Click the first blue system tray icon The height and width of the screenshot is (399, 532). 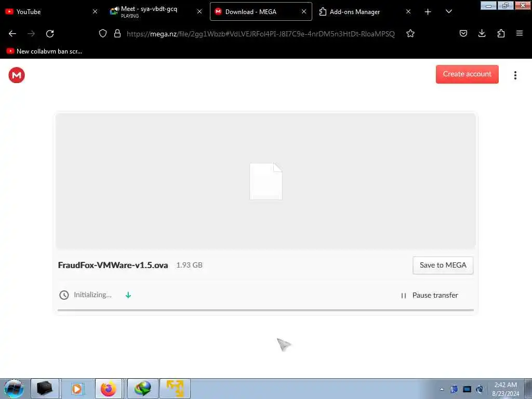[x=454, y=389]
